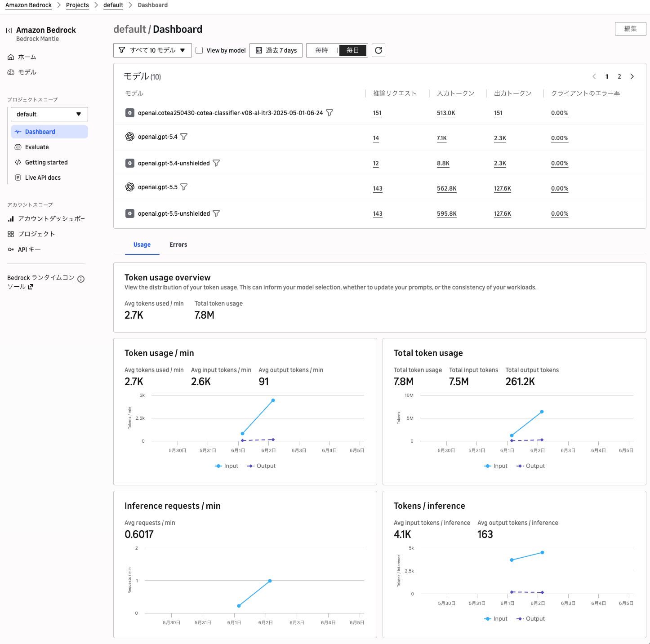Viewport: 650px width, 644px height.
Task: Click the Output legend marker under Token usage / min
Action: [x=251, y=466]
